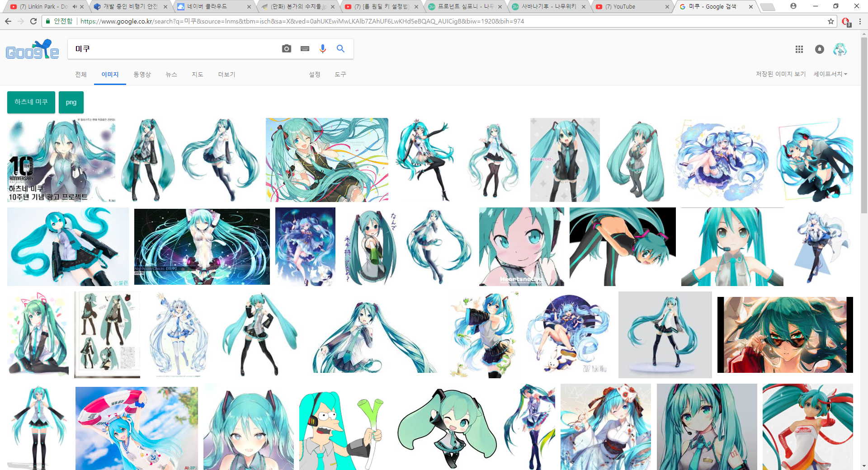Viewport: 868px width, 470px height.
Task: Expand the 세이프서치 dropdown
Action: coord(830,74)
